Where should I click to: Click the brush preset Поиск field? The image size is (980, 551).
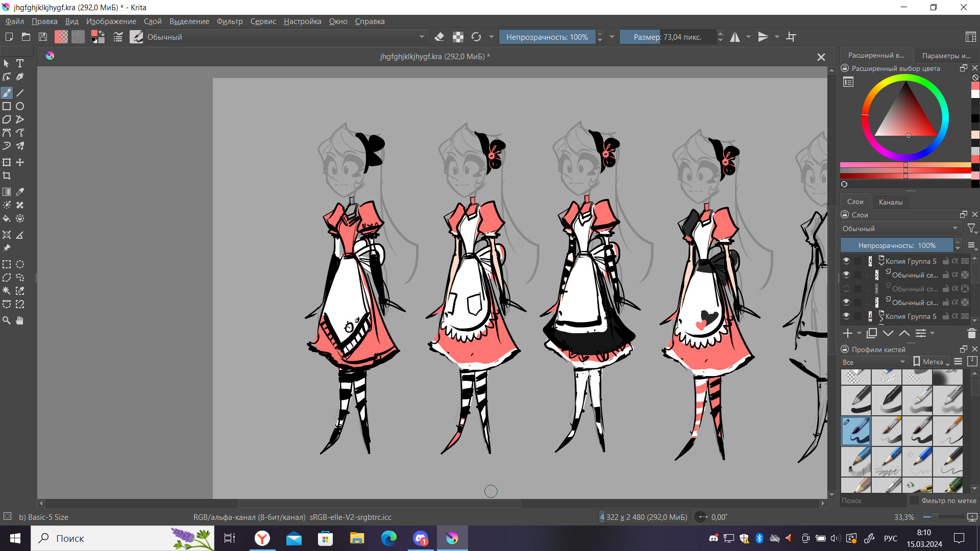pos(872,500)
